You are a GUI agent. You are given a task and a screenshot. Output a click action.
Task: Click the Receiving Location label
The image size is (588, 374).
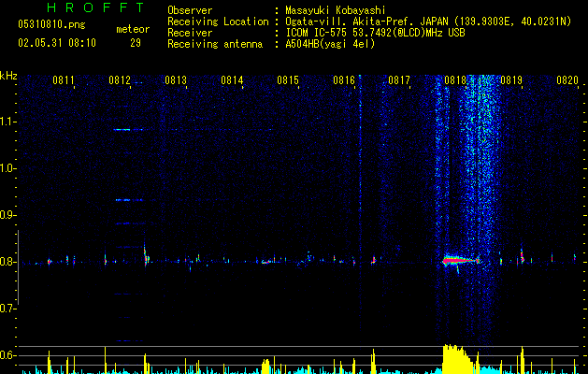pyautogui.click(x=218, y=22)
